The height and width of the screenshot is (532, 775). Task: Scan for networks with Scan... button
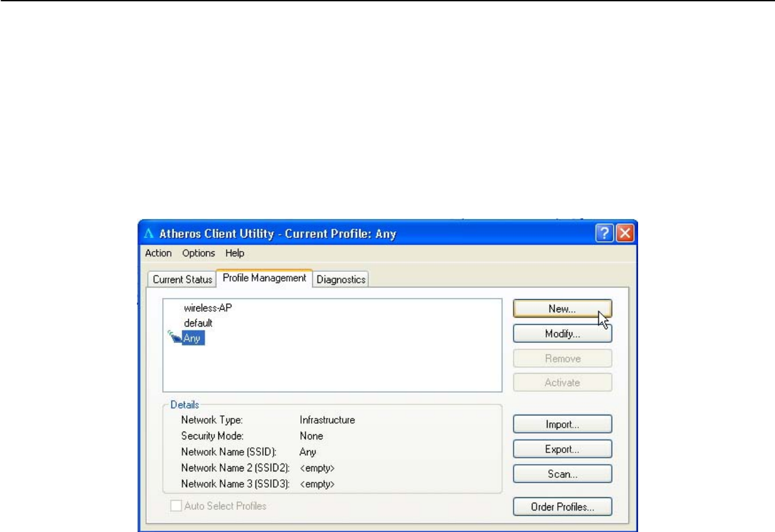563,474
